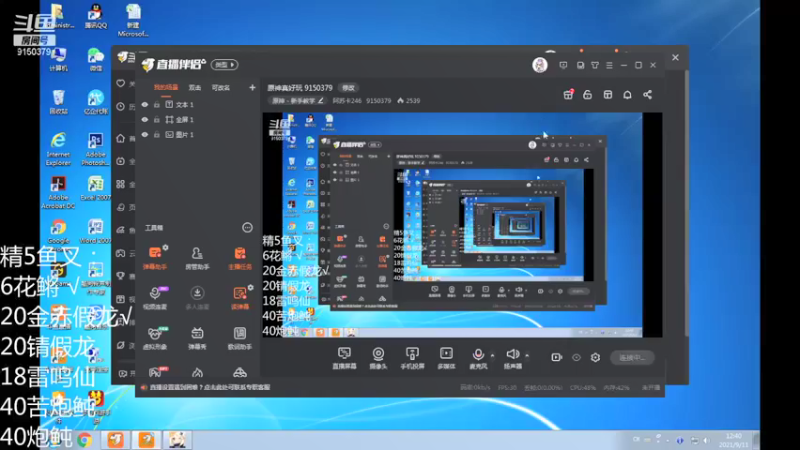This screenshot has width=800, height=450.
Task: Open 弹幕助手 small gear settings
Action: 165,248
